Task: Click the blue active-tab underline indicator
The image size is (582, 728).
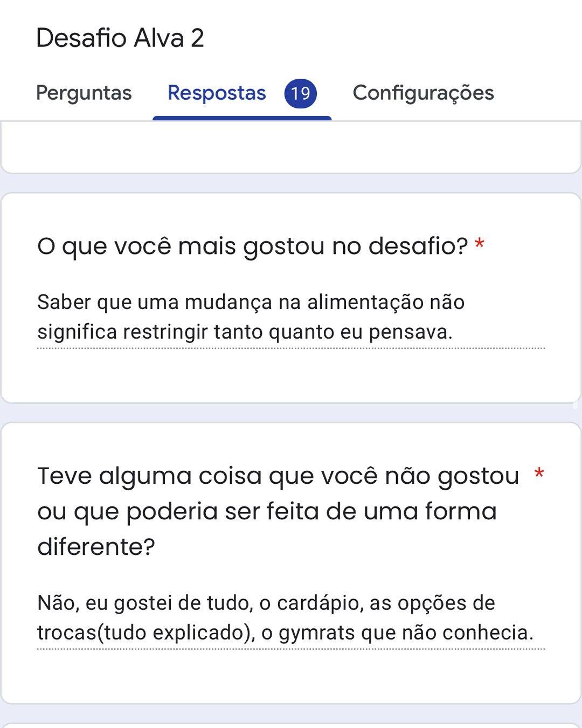Action: 242,118
